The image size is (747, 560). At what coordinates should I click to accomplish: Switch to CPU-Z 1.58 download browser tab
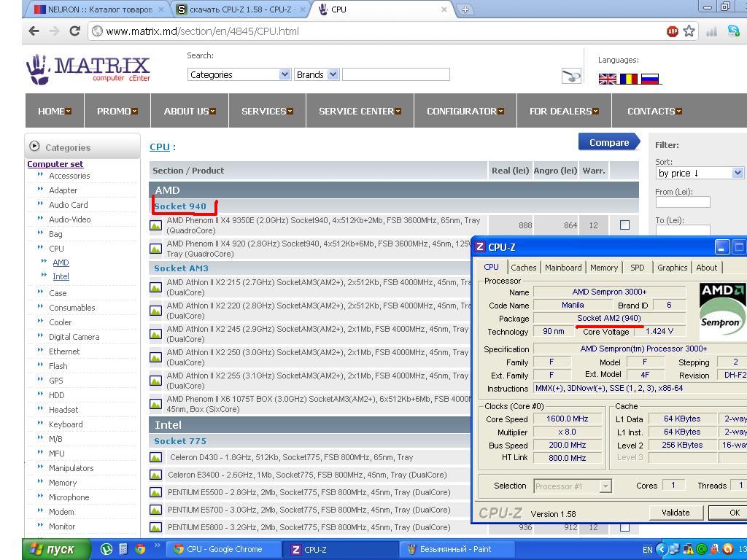point(241,9)
